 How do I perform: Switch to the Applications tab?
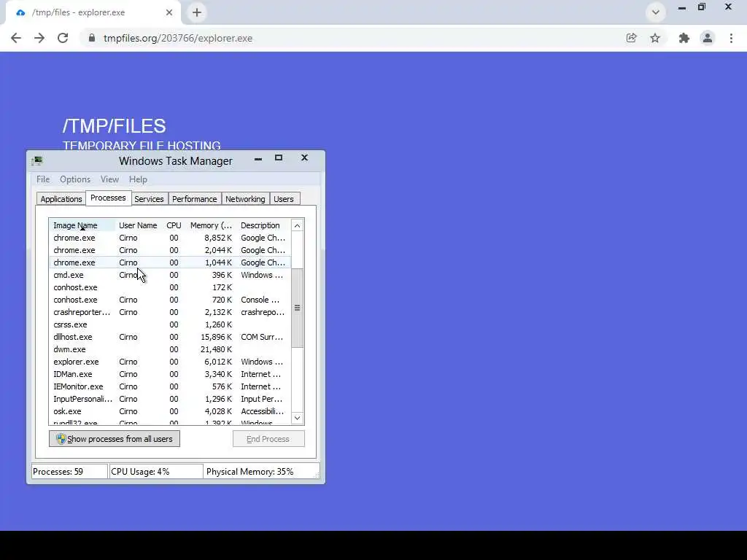coord(61,199)
